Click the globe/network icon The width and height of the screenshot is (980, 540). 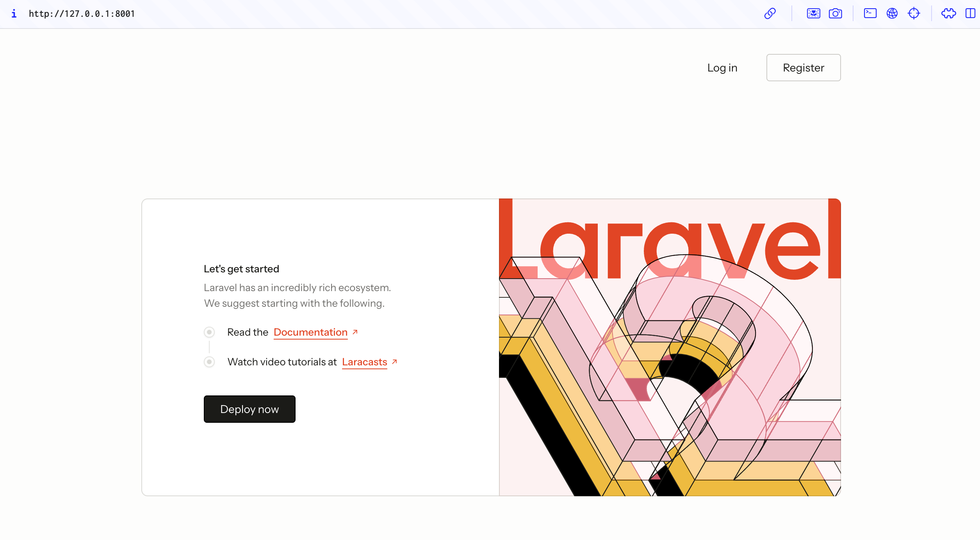pos(892,13)
